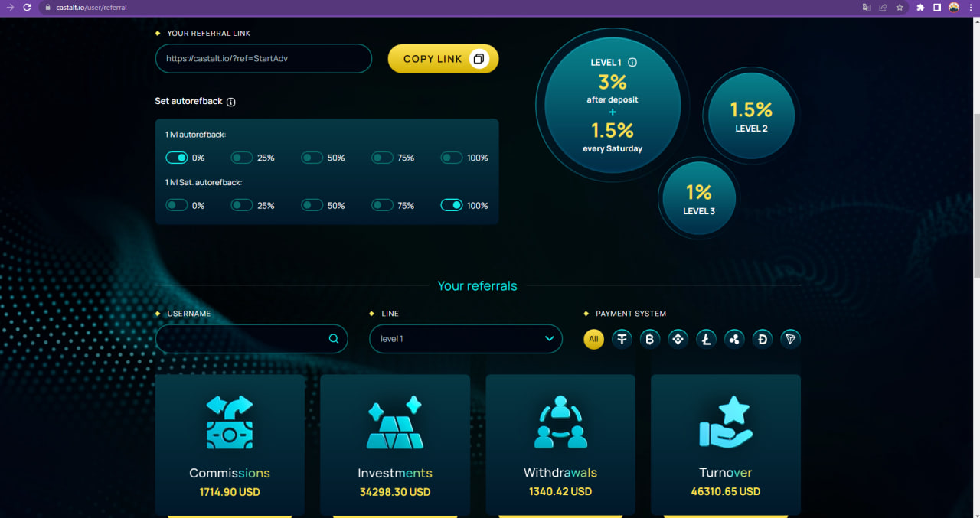
Task: Select the Binance coin payment filter
Action: [x=678, y=339]
